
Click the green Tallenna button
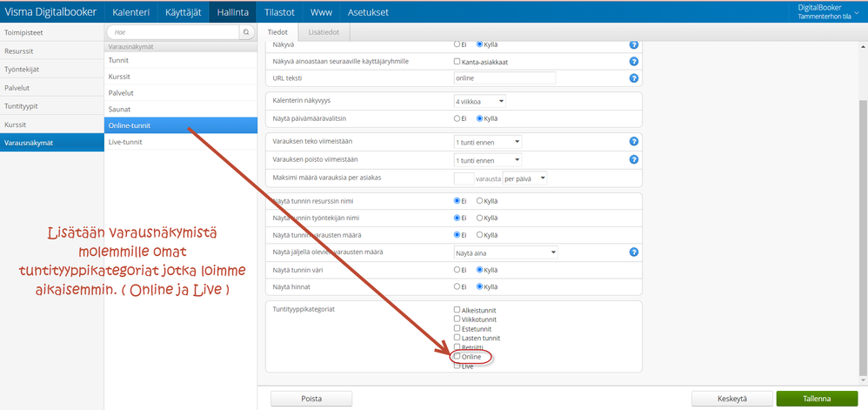817,399
